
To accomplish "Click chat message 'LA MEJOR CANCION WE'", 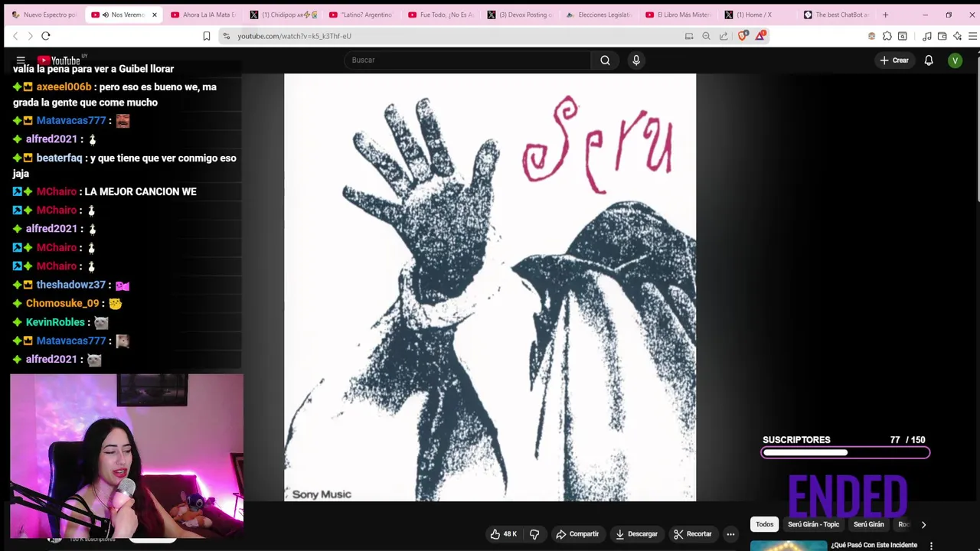I will pyautogui.click(x=140, y=191).
